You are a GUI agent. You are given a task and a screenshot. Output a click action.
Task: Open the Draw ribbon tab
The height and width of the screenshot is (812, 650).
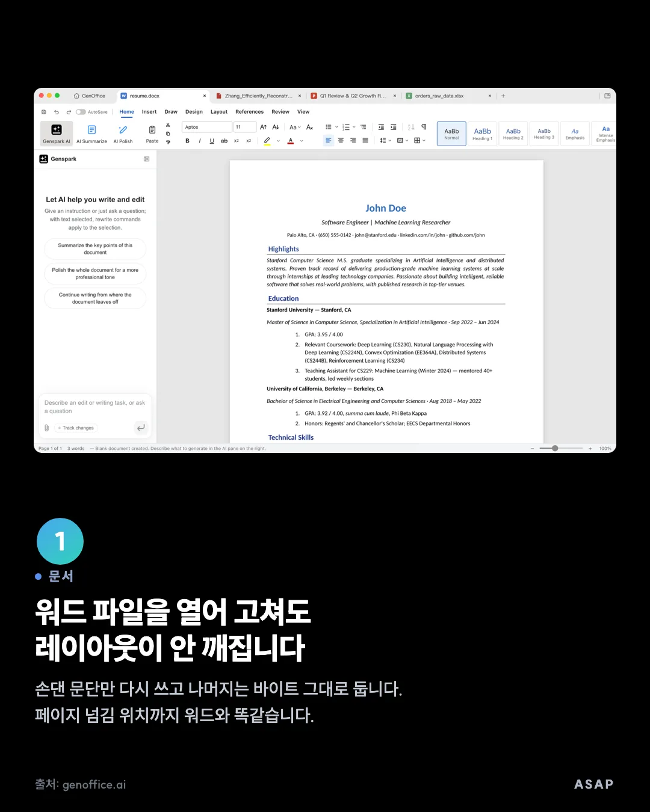pyautogui.click(x=171, y=112)
